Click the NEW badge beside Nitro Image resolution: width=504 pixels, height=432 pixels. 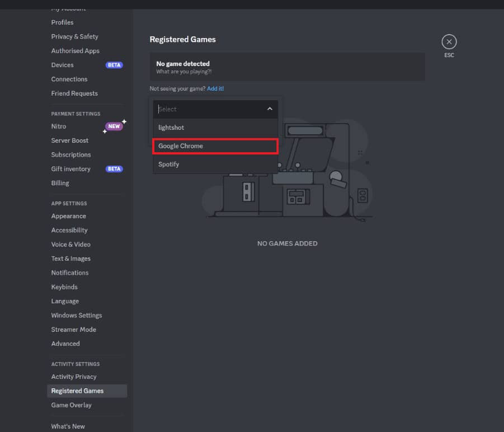click(114, 126)
